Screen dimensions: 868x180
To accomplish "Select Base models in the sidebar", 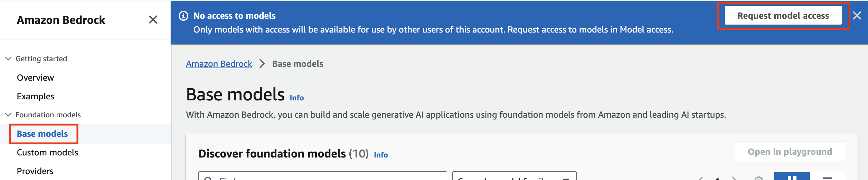I will pyautogui.click(x=43, y=134).
